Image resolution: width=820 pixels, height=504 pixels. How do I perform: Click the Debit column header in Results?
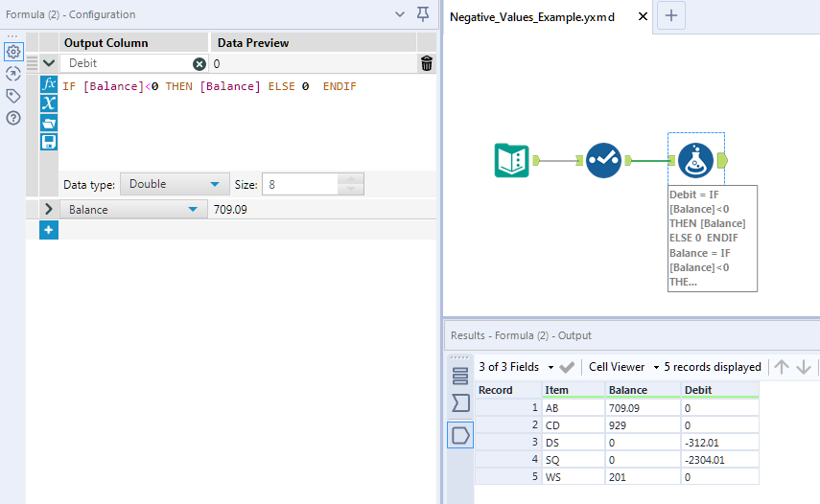click(x=719, y=390)
